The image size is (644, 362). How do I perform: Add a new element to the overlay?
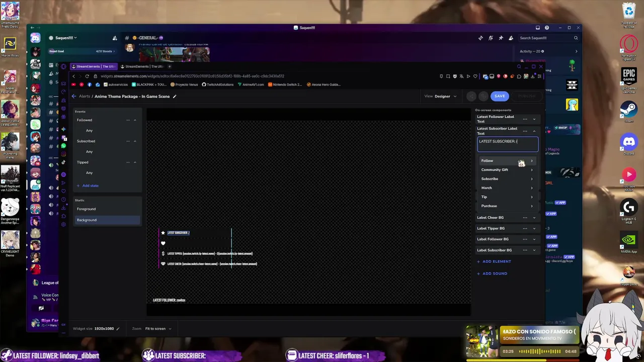click(x=494, y=261)
